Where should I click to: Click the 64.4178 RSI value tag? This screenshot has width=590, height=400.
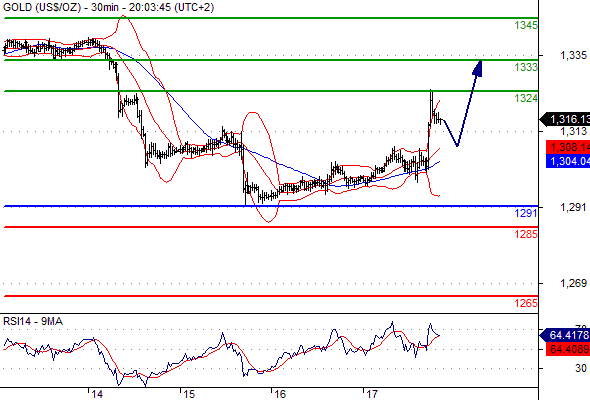tap(565, 335)
